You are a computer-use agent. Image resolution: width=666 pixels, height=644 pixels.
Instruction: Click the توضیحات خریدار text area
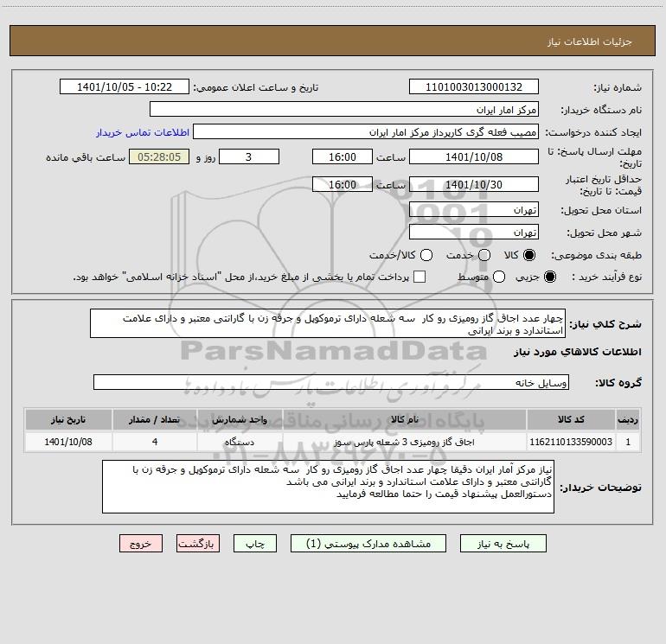(328, 487)
